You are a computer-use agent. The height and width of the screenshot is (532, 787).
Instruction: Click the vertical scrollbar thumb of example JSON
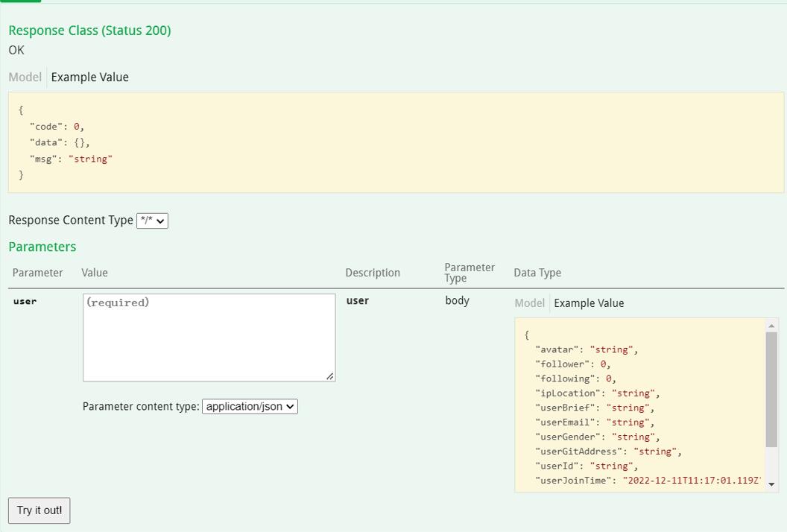pos(771,389)
